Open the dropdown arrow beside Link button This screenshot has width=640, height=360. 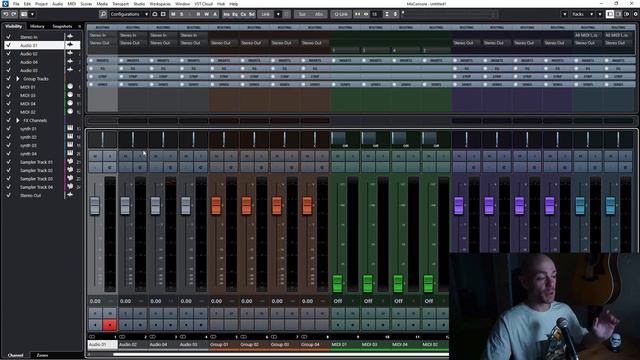(278, 14)
